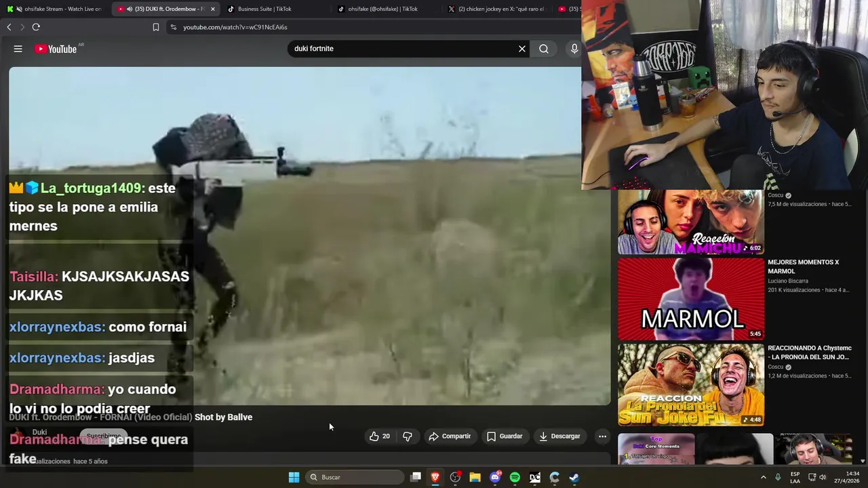
Task: Open File Explorer from taskbar
Action: [x=475, y=477]
